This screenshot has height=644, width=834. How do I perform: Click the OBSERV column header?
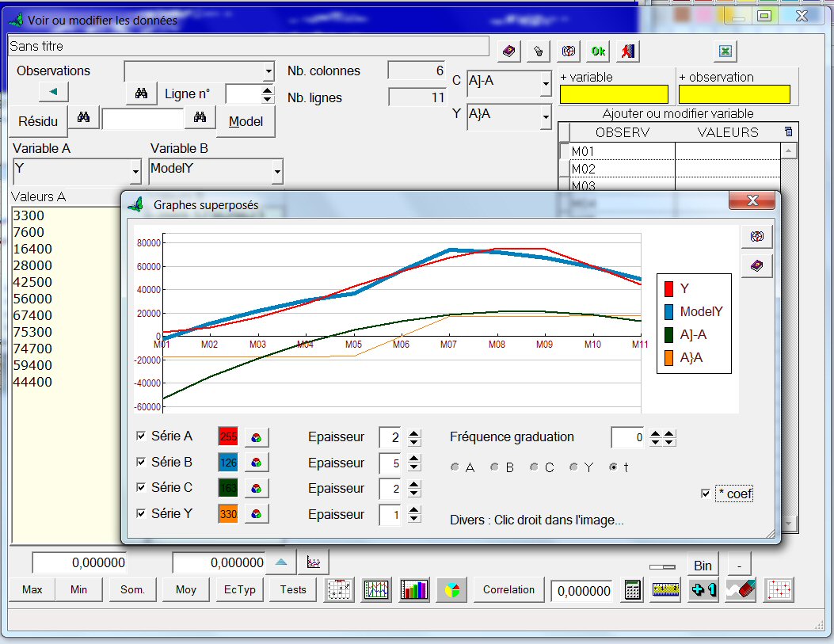point(622,132)
